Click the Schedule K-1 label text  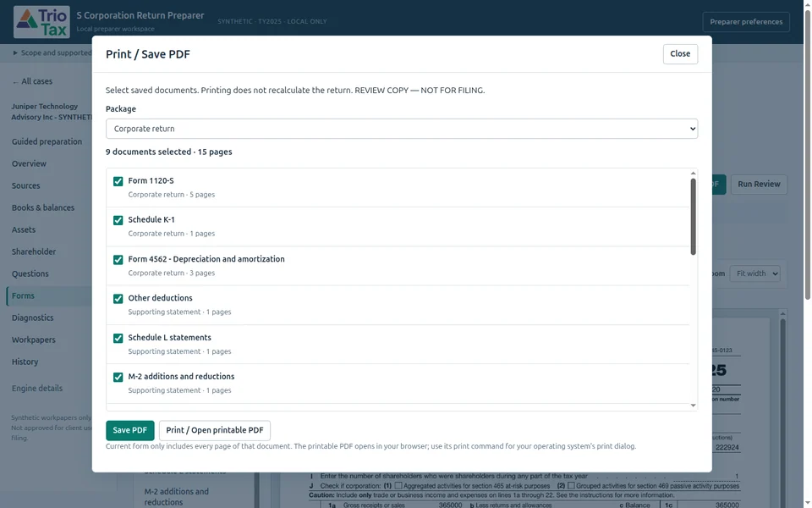point(151,220)
